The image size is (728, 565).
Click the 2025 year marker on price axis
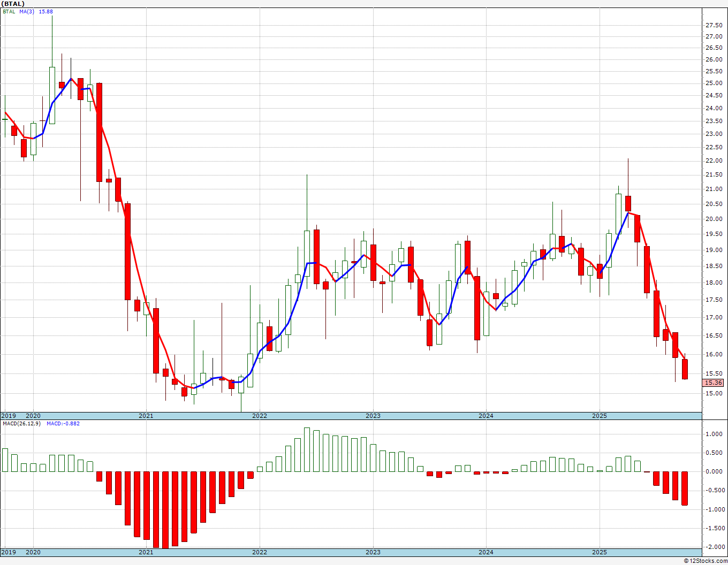(x=600, y=416)
